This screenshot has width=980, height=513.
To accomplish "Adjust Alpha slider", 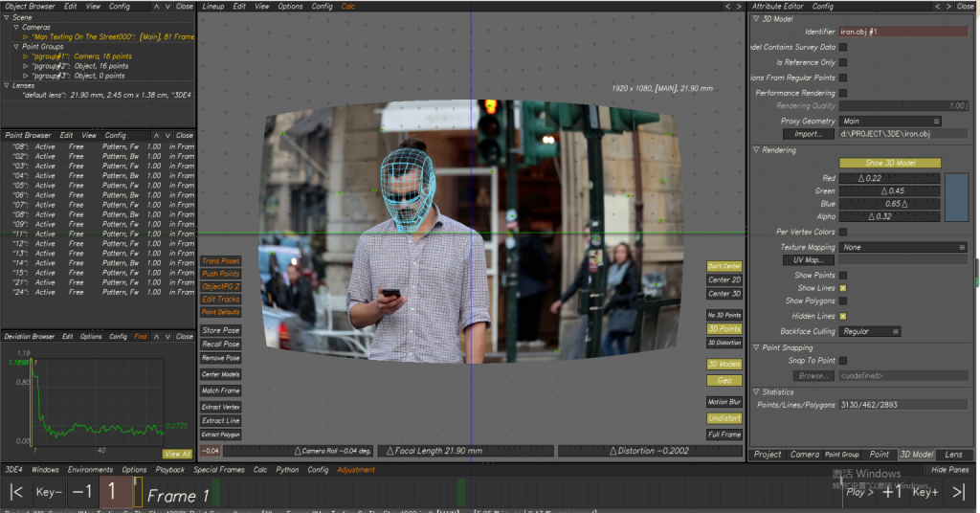I will [x=889, y=217].
